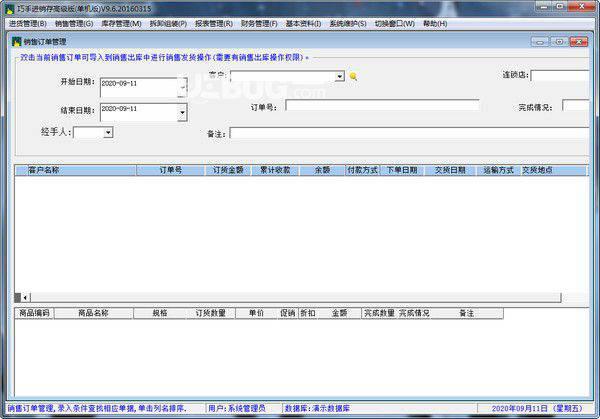Click the 订单号 input field
The width and height of the screenshot is (600, 419).
coord(382,106)
